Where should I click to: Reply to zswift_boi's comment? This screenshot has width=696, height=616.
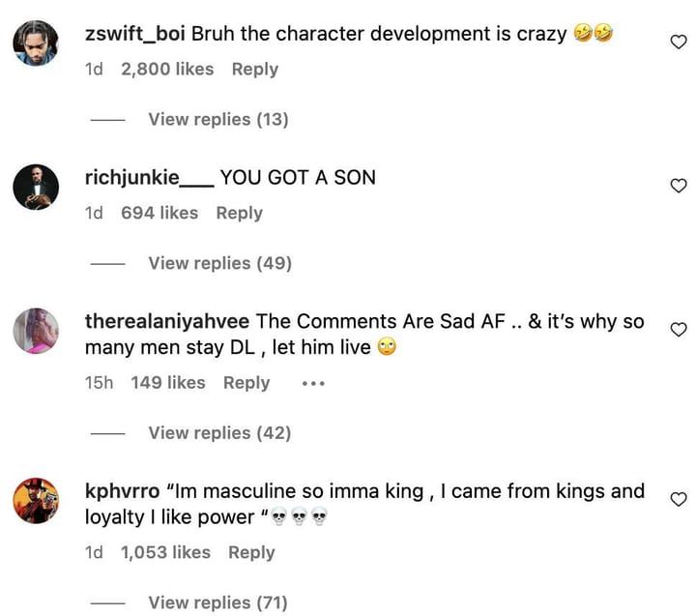pyautogui.click(x=255, y=70)
